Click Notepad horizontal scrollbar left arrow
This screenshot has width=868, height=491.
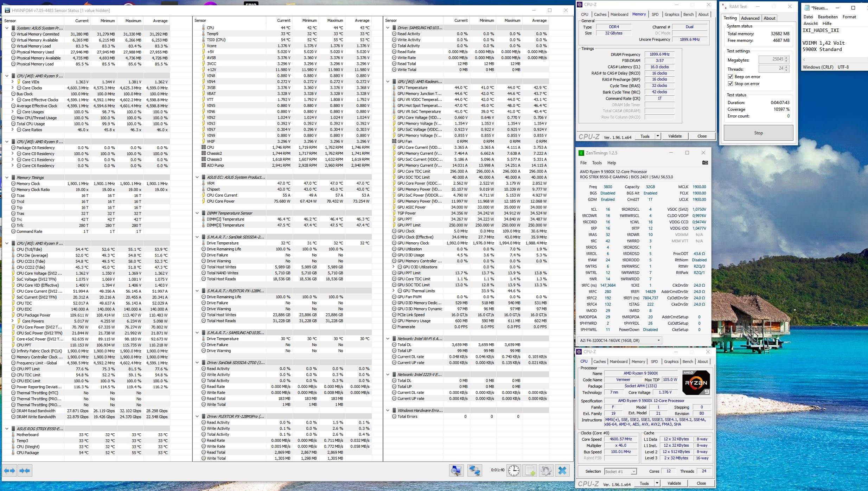804,59
